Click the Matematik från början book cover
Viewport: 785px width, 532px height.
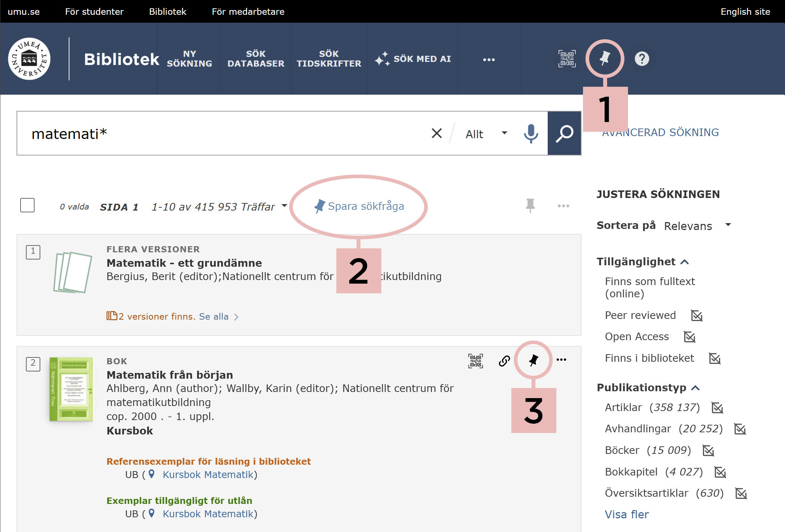pos(71,389)
